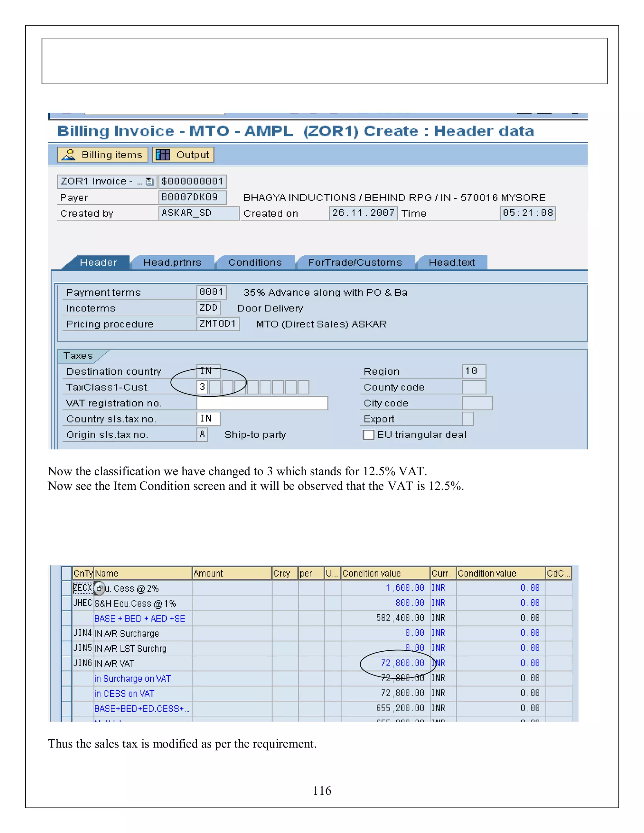Open the Origin sls.tax no. field
Viewport: 644px width, 833px height.
click(x=202, y=435)
